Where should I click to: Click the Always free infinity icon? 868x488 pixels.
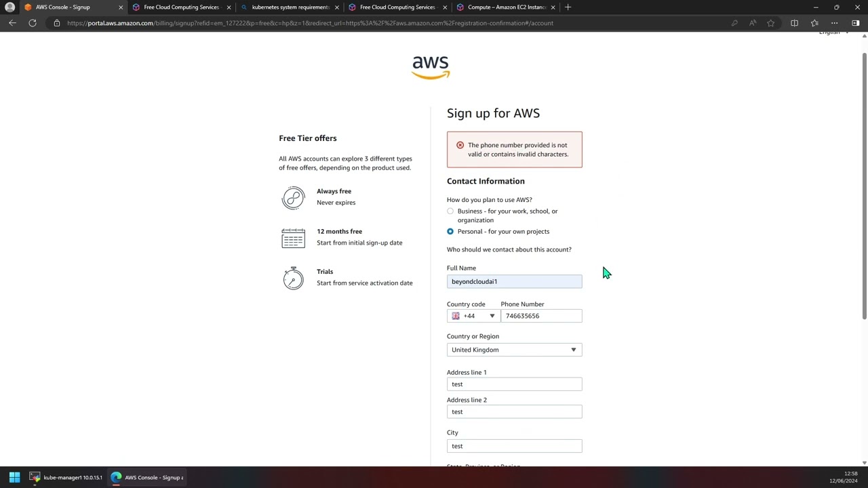click(294, 198)
